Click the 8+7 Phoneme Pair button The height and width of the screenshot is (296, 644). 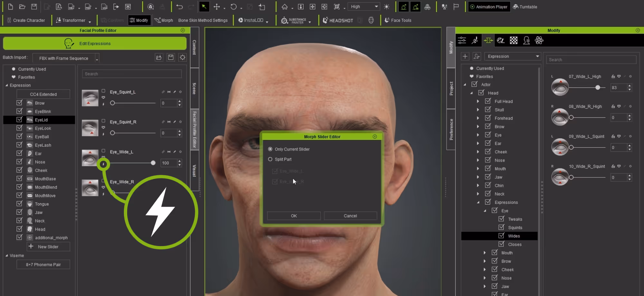pos(43,265)
